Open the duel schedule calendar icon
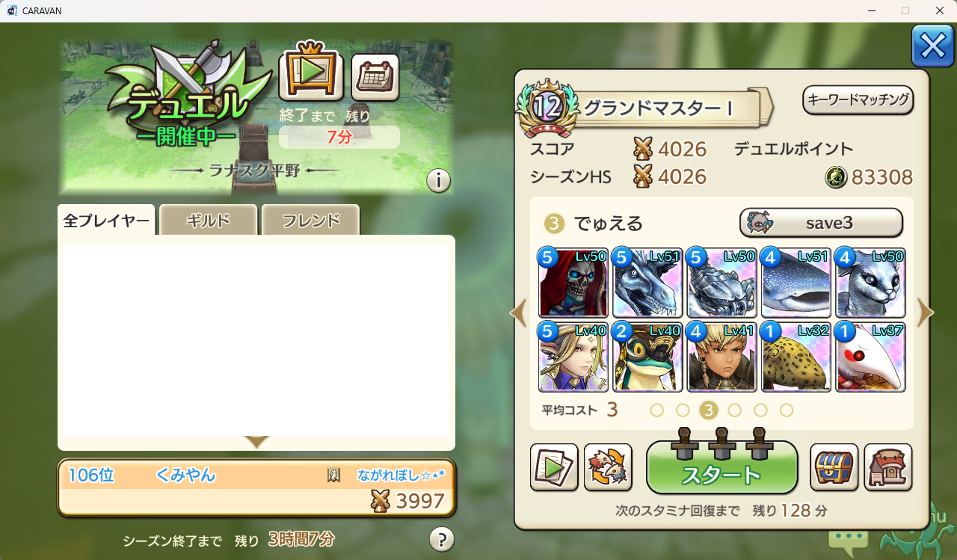The width and height of the screenshot is (957, 560). tap(375, 77)
